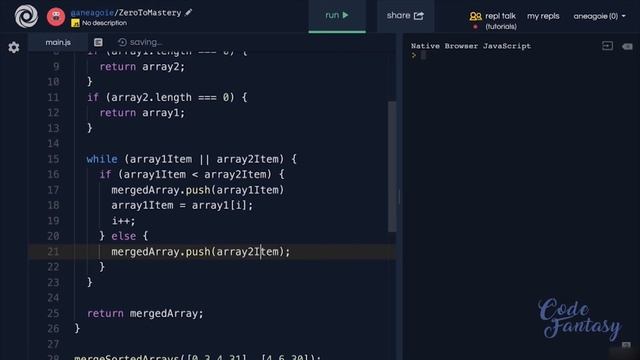Click the saving… status text
The width and height of the screenshot is (640, 360).
pos(146,42)
